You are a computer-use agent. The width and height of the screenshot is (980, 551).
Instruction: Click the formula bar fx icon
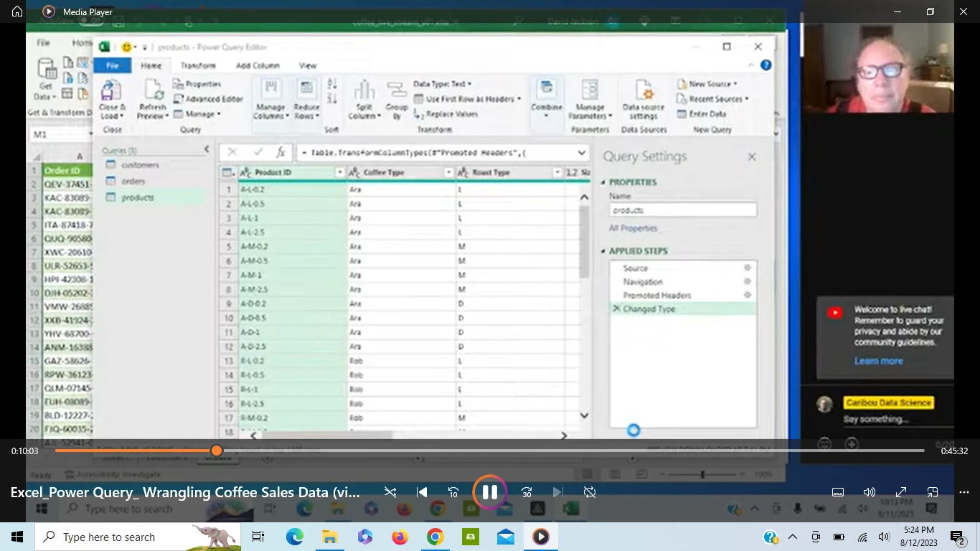281,153
